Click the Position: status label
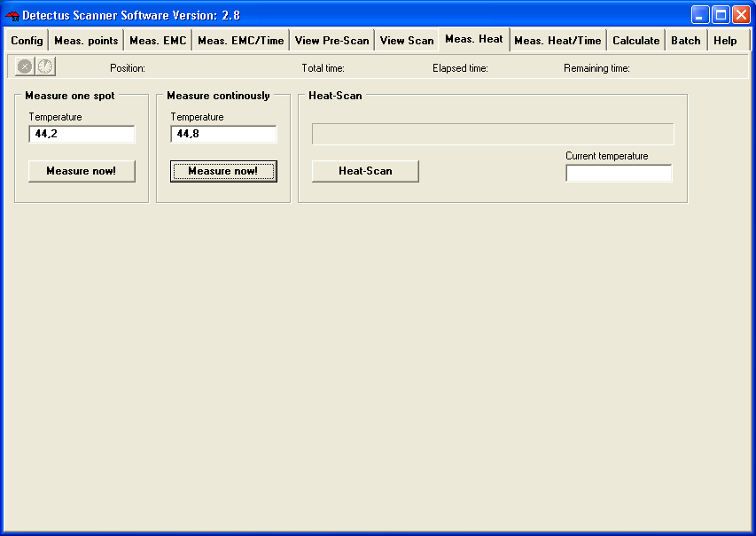Viewport: 756px width, 536px height. pyautogui.click(x=128, y=68)
